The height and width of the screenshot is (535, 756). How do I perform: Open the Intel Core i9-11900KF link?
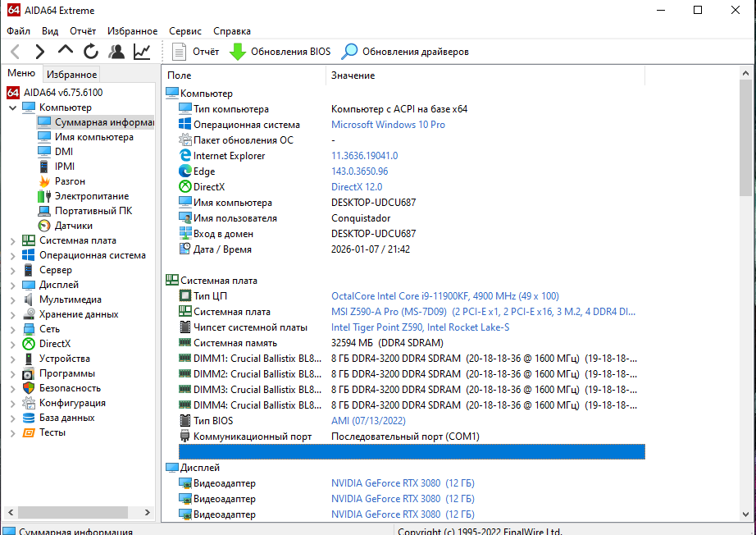pos(444,295)
